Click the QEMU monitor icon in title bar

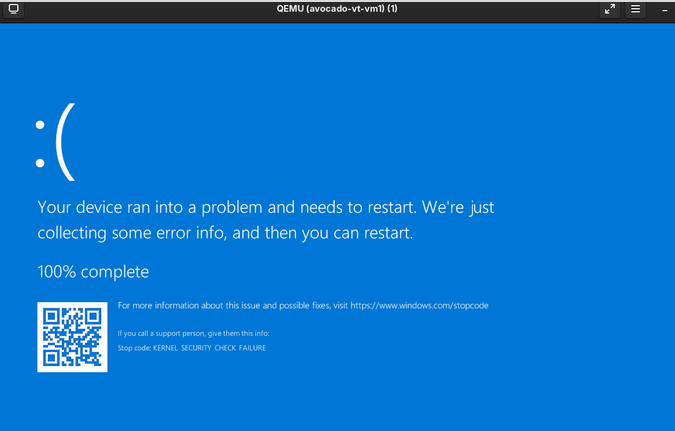tap(13, 9)
